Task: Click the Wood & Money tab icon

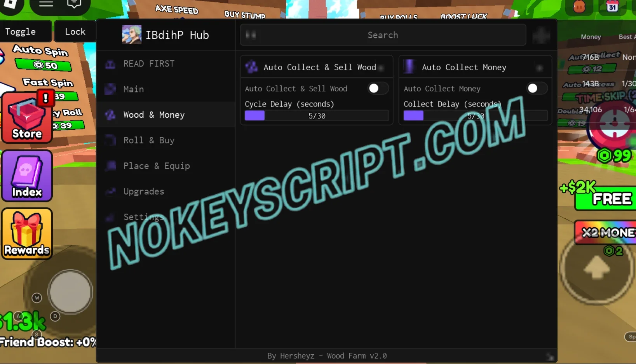Action: click(110, 115)
